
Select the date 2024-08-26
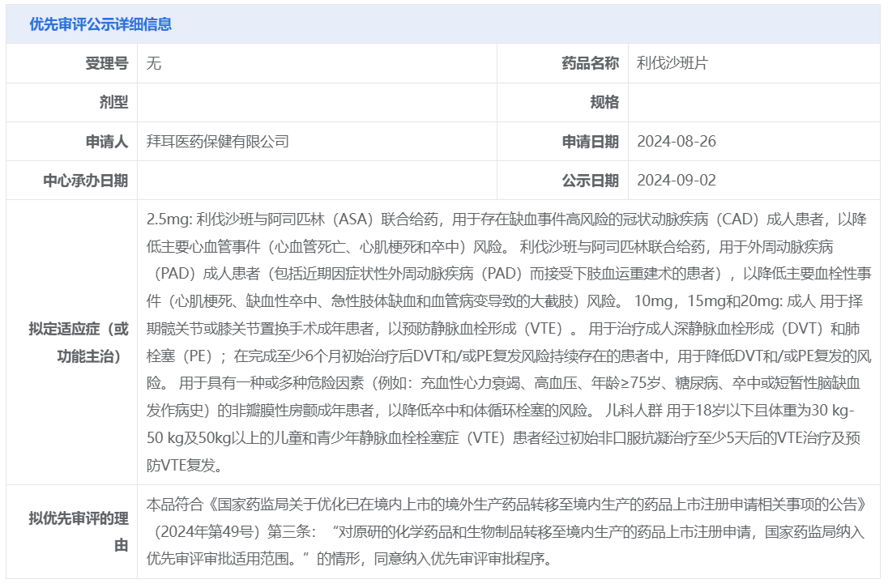click(x=677, y=142)
